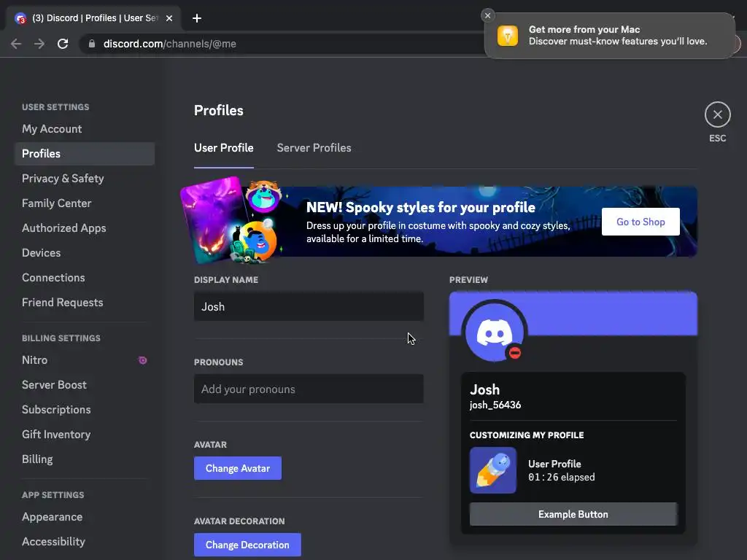
Task: Open Family Center
Action: click(x=85, y=203)
